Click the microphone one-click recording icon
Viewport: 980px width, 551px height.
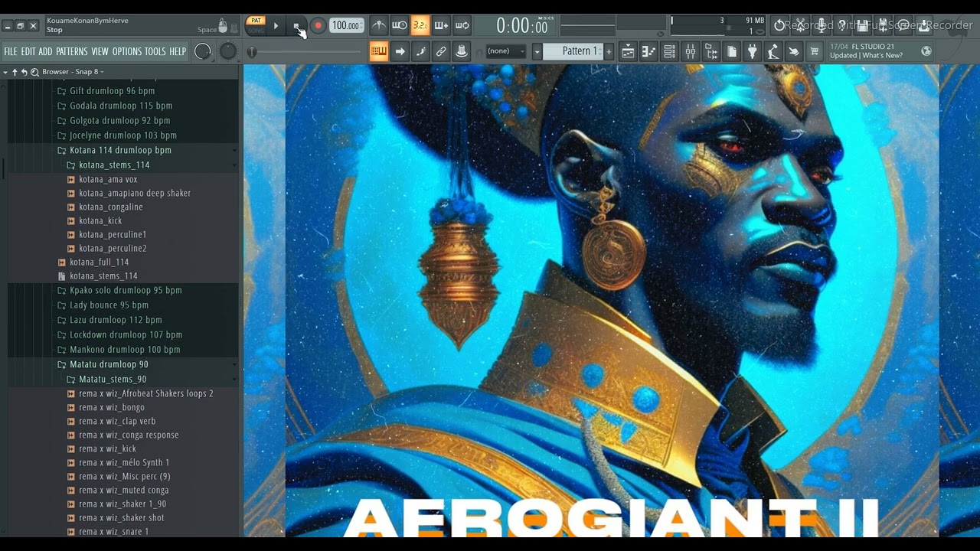coord(822,25)
